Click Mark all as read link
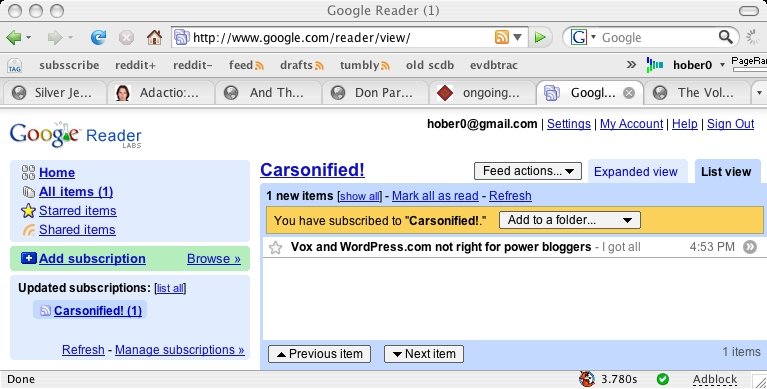This screenshot has width=767, height=389. (435, 196)
